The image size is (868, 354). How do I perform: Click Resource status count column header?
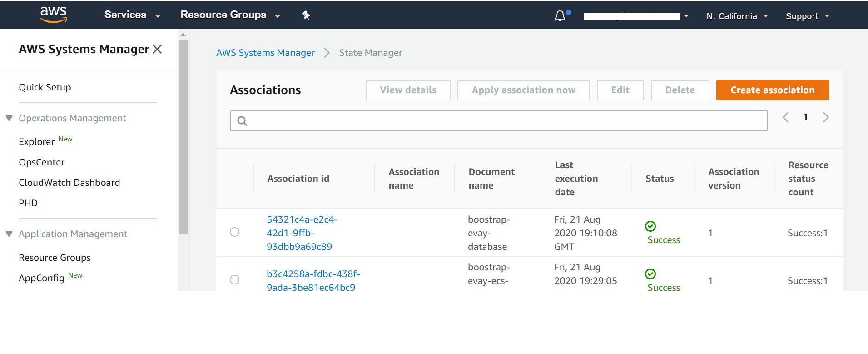coord(808,179)
